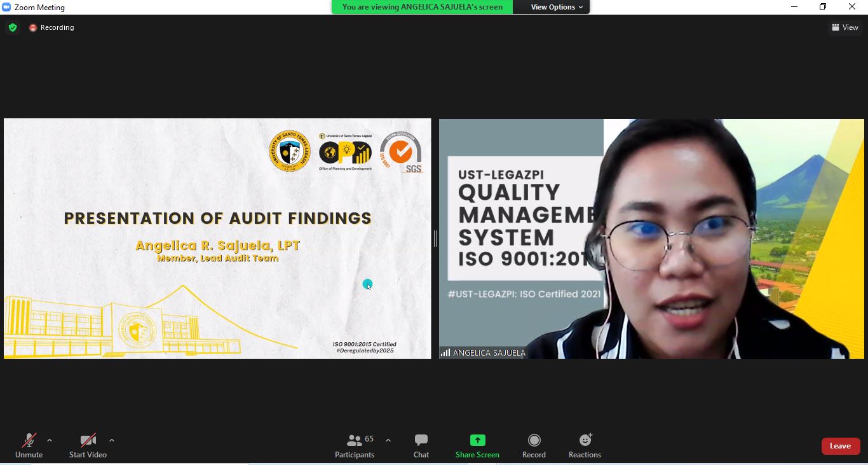Image resolution: width=868 pixels, height=465 pixels.
Task: Expand audio options arrow beside Unmute
Action: coord(50,440)
